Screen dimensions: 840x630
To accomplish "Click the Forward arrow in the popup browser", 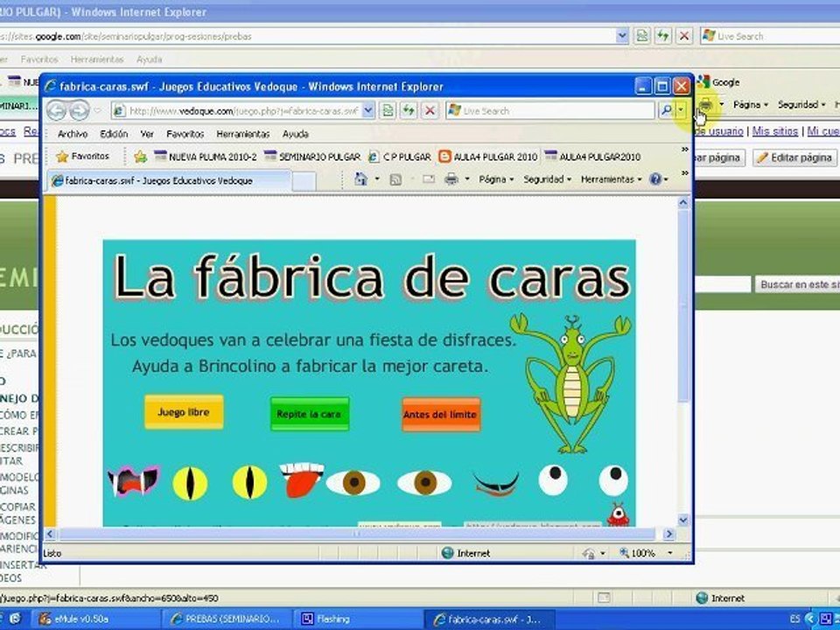I will pyautogui.click(x=80, y=111).
